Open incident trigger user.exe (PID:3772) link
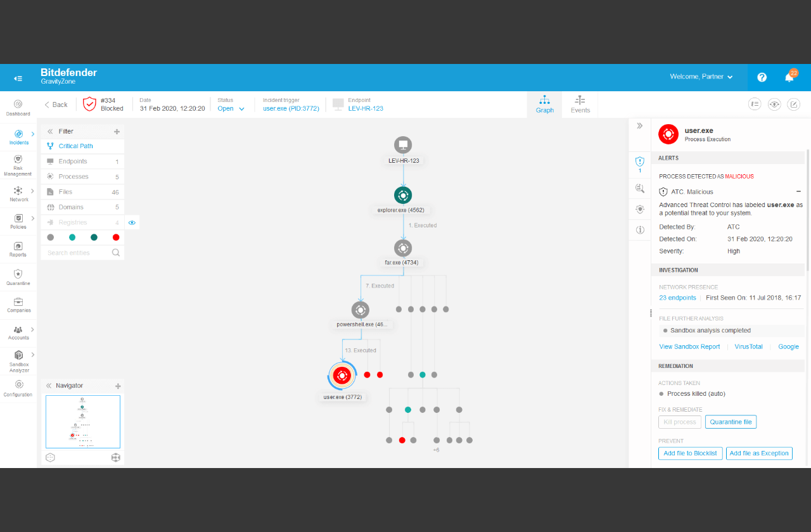The height and width of the screenshot is (532, 811). (291, 108)
